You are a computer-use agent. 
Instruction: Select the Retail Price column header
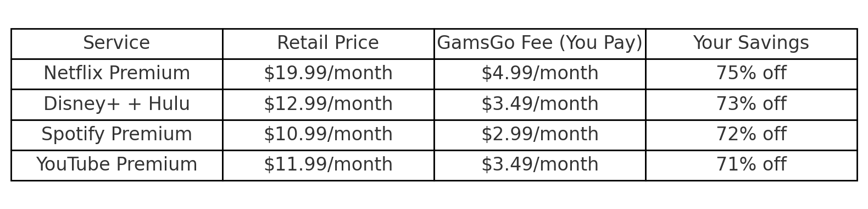[x=328, y=43]
